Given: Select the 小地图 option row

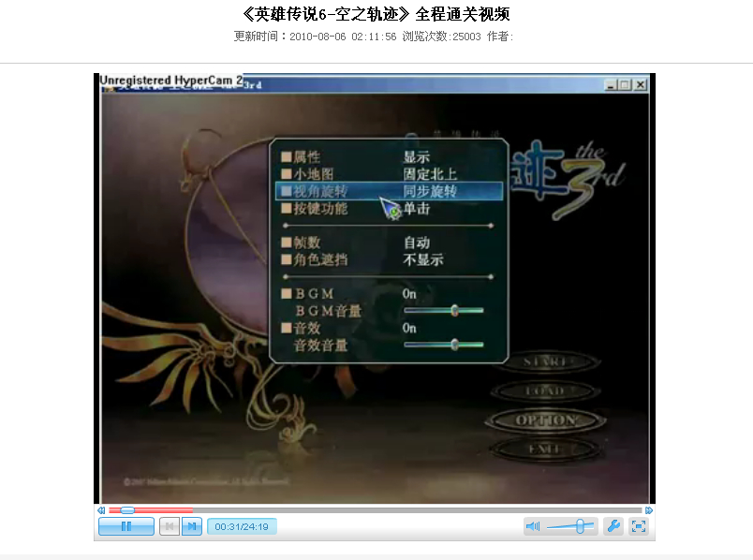Looking at the screenshot, I should [x=389, y=174].
